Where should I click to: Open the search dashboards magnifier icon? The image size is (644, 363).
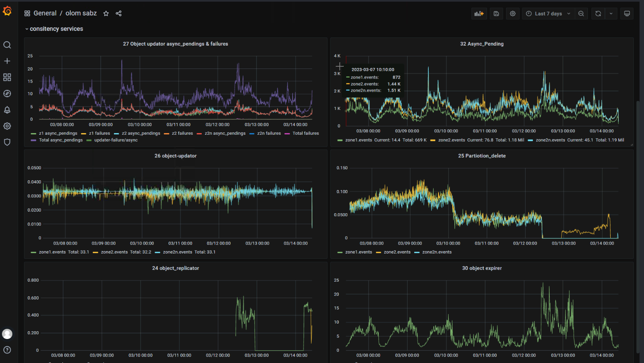click(x=7, y=45)
